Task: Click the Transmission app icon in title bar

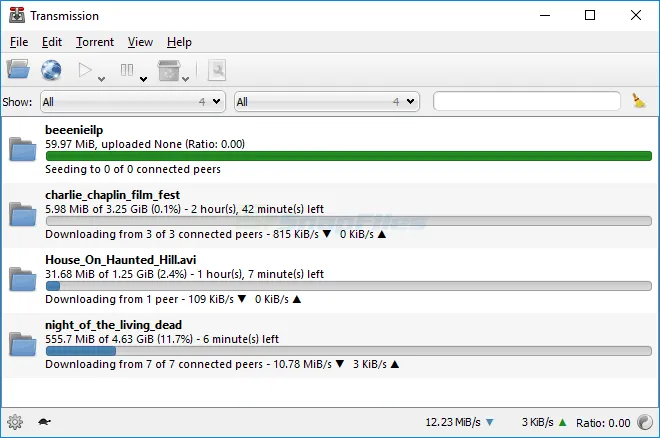Action: pos(17,16)
